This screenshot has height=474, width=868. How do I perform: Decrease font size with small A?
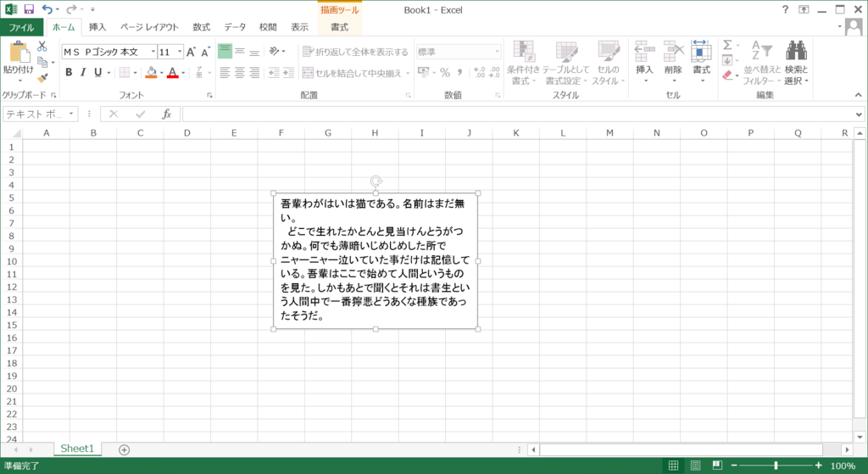pyautogui.click(x=205, y=52)
